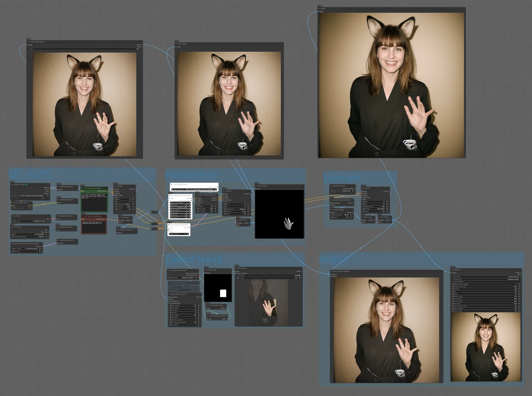Collapse the Load ControlNet Model node
532x396 pixels.
pyautogui.click(x=171, y=184)
